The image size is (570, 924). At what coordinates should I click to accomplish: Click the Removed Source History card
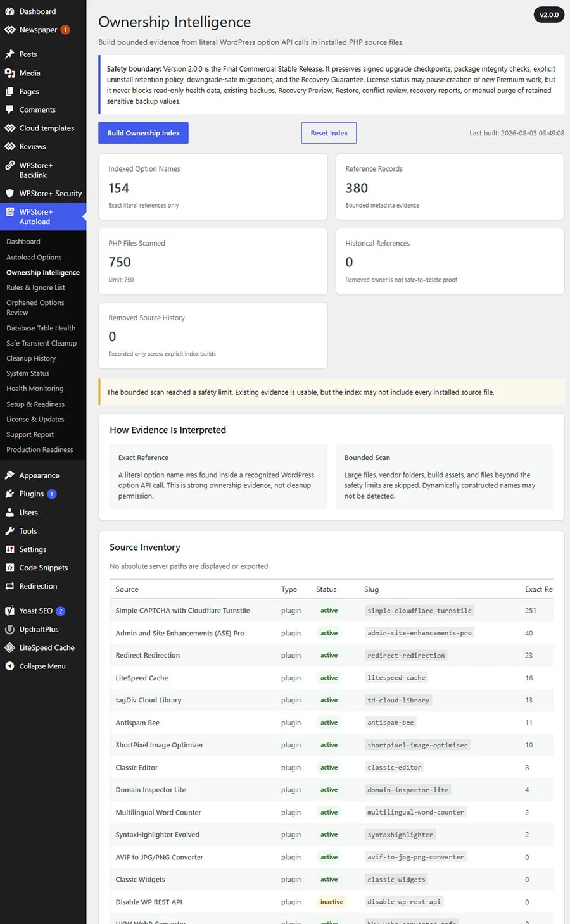tap(213, 335)
